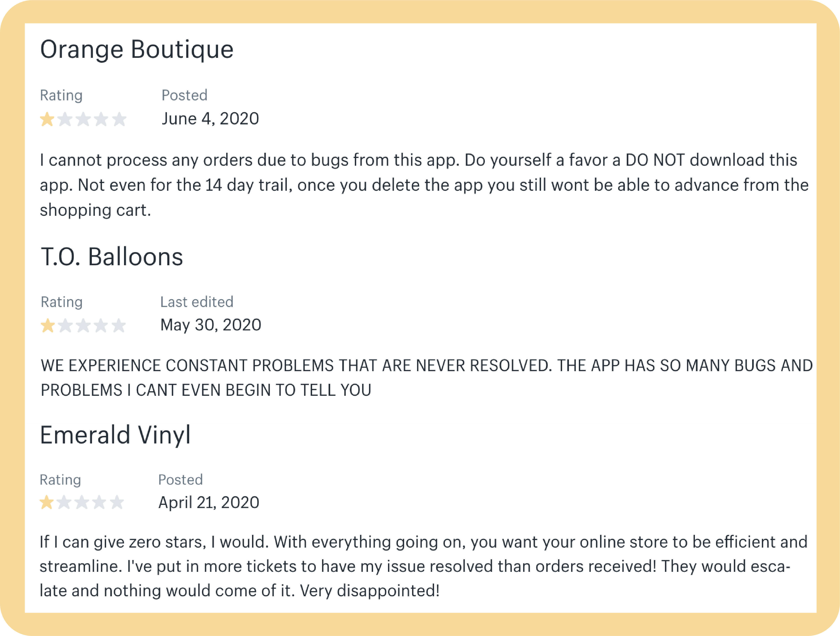
Task: Click the gold star in Emerald Vinyl's rating
Action: tap(47, 502)
